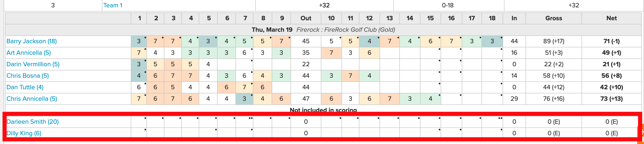The image size is (644, 144).
Task: Click the Dan Tuttle name link
Action: [25, 87]
